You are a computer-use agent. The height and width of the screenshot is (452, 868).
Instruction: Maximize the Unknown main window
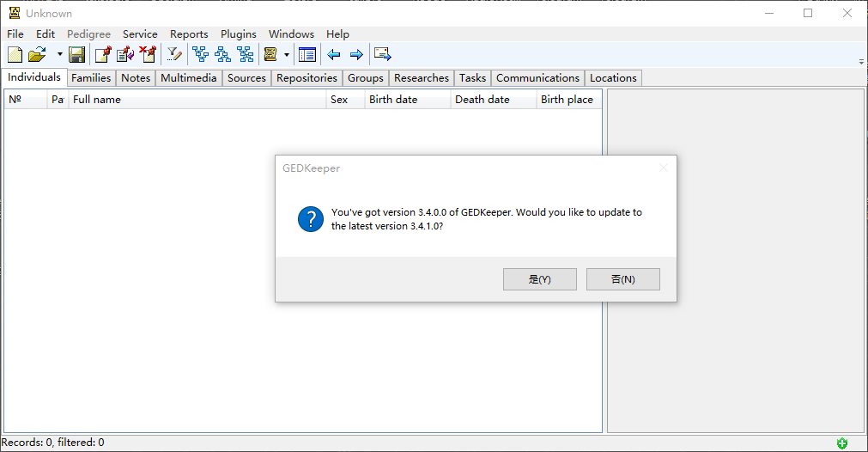point(808,13)
